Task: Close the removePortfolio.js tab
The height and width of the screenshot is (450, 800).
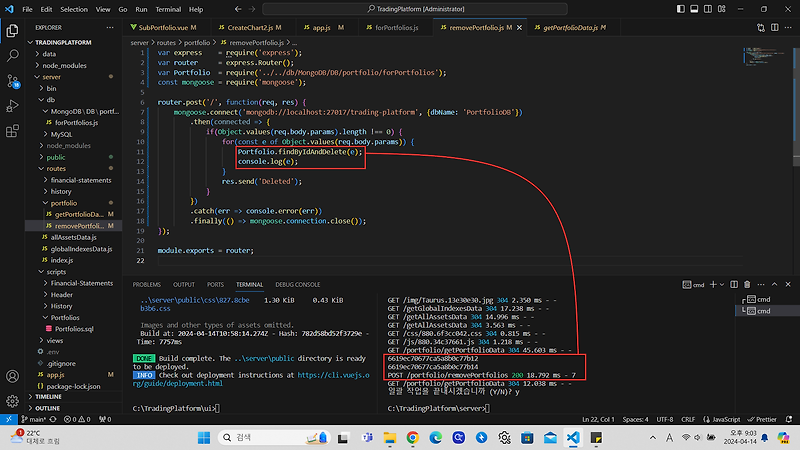Action: 519,28
